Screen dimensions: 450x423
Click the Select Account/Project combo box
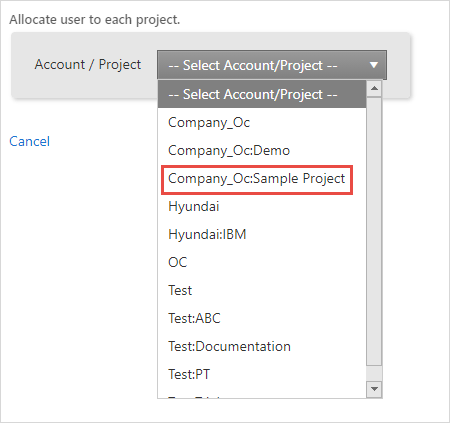click(x=272, y=65)
